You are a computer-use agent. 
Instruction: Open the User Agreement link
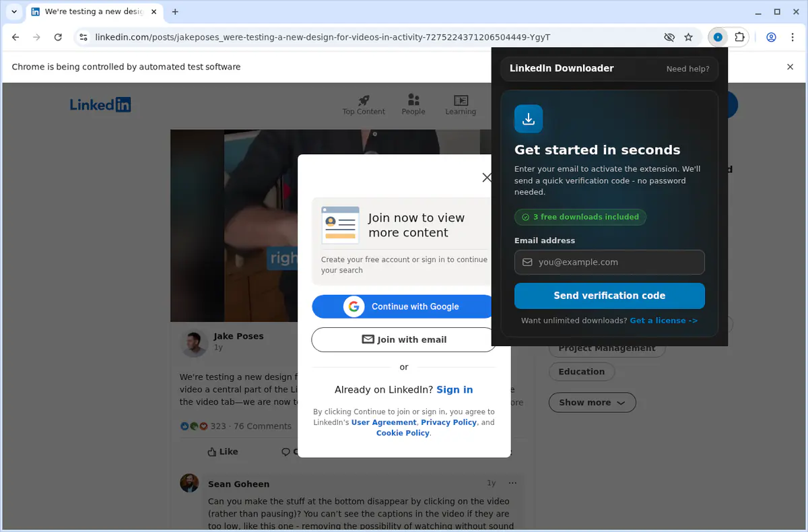click(384, 422)
